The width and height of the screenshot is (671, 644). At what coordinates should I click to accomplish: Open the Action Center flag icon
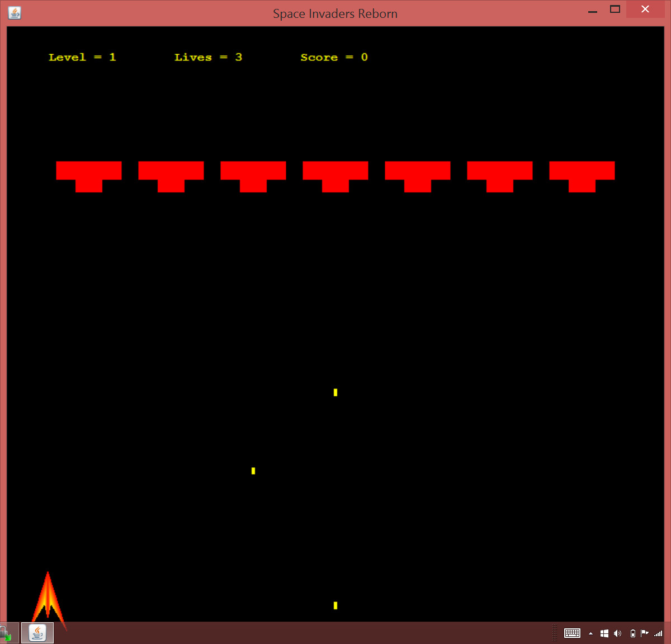[x=645, y=633]
